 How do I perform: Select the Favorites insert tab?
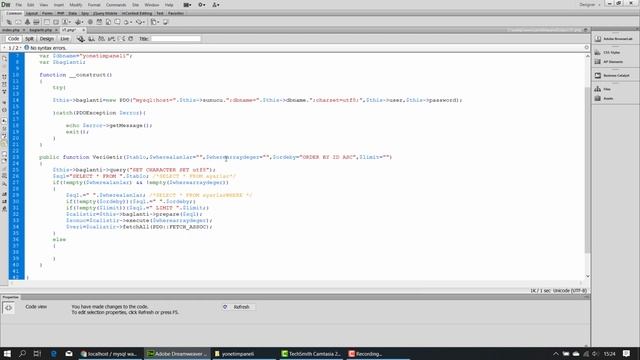pos(176,13)
